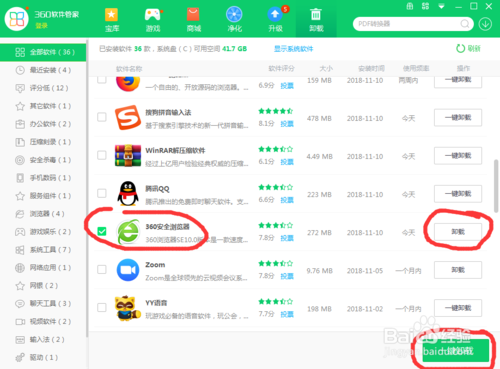This screenshot has width=500, height=369.
Task: Open the 游戏 gamepad icon
Action: 153,15
